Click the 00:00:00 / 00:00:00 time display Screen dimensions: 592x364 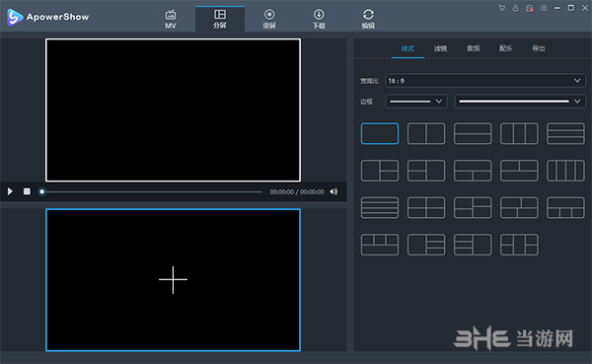click(x=297, y=191)
